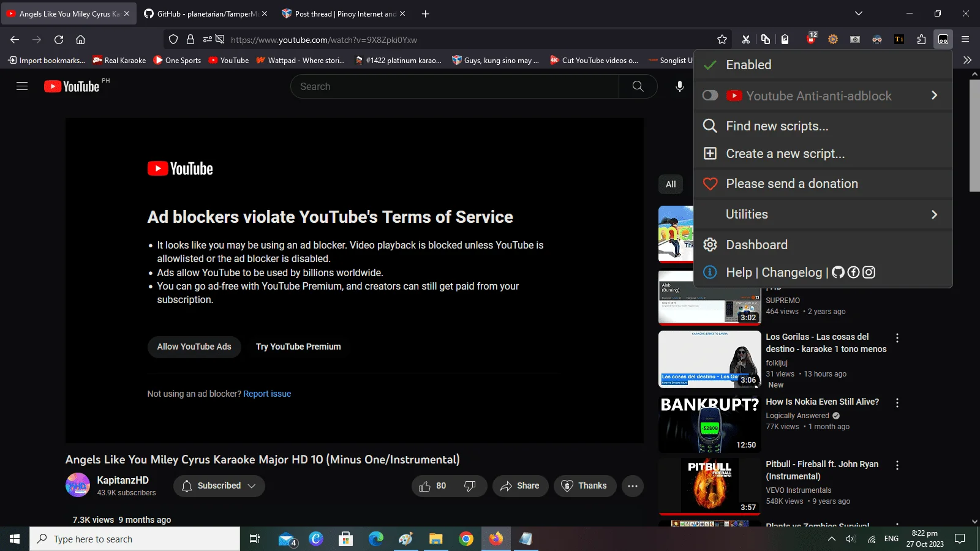980x551 pixels.
Task: Open the Tampermonkey GitHub icon link
Action: click(838, 272)
